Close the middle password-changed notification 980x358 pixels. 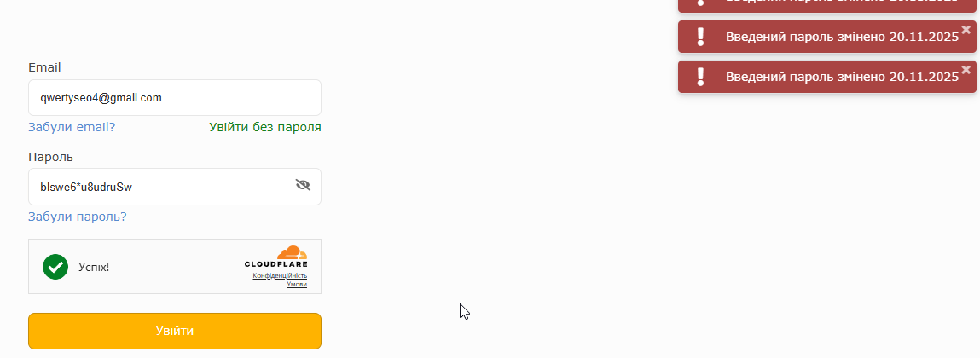[966, 30]
